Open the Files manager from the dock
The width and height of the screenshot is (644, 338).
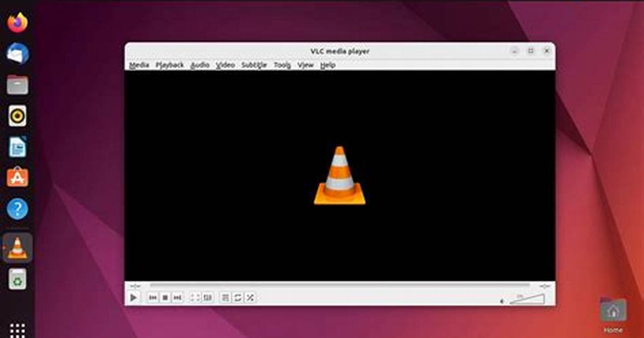(x=18, y=85)
